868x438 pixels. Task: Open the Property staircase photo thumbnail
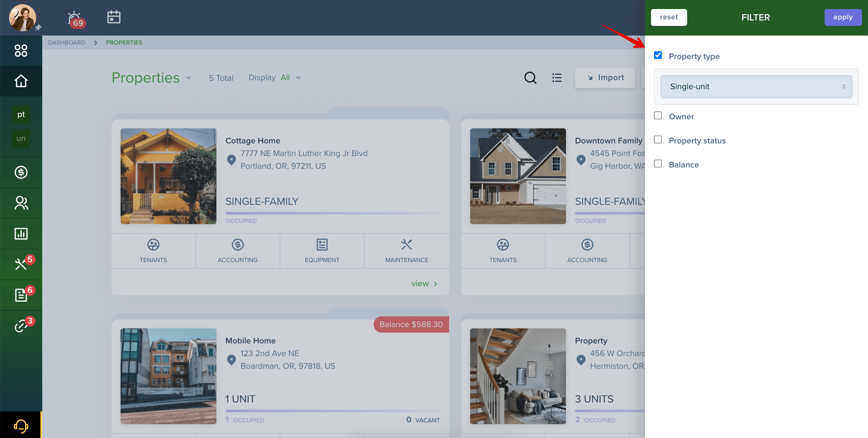518,376
